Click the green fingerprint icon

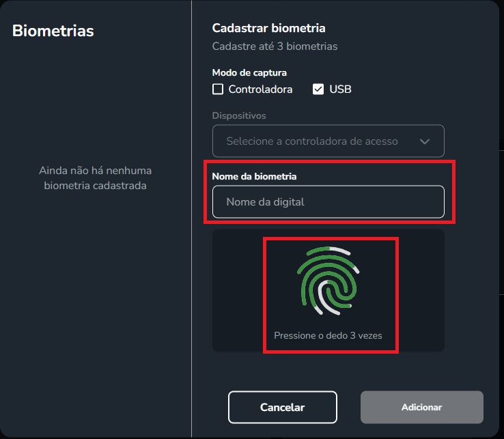tap(328, 281)
